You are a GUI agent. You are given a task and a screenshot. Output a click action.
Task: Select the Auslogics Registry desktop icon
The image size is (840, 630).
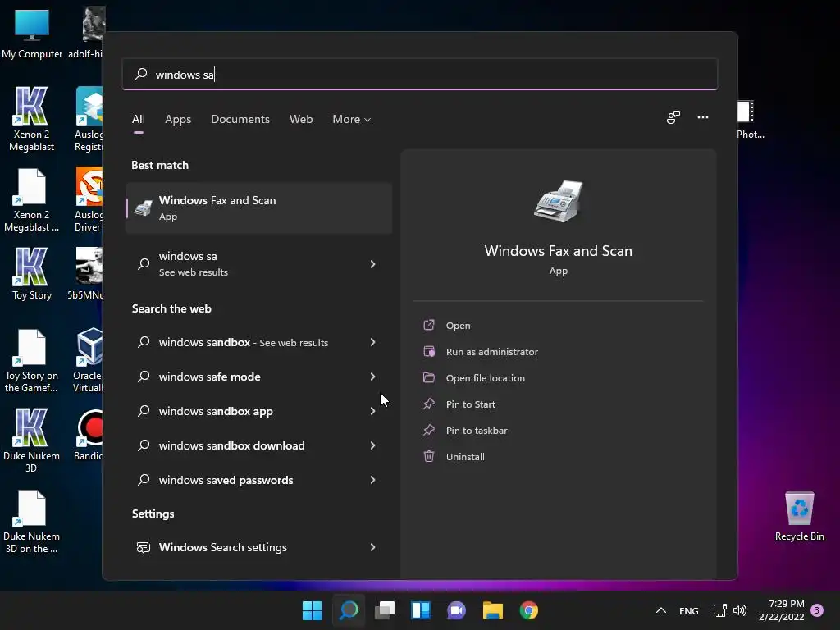click(89, 118)
